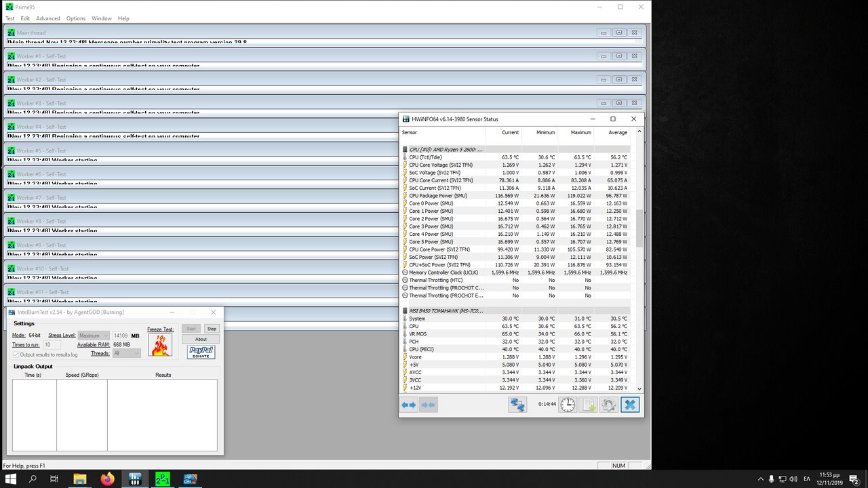868x488 pixels.
Task: Open the Window menu in Prime95
Action: [102, 18]
